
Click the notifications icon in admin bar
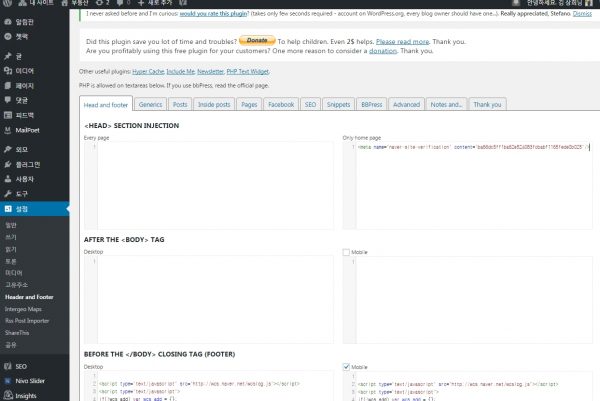[516, 3]
